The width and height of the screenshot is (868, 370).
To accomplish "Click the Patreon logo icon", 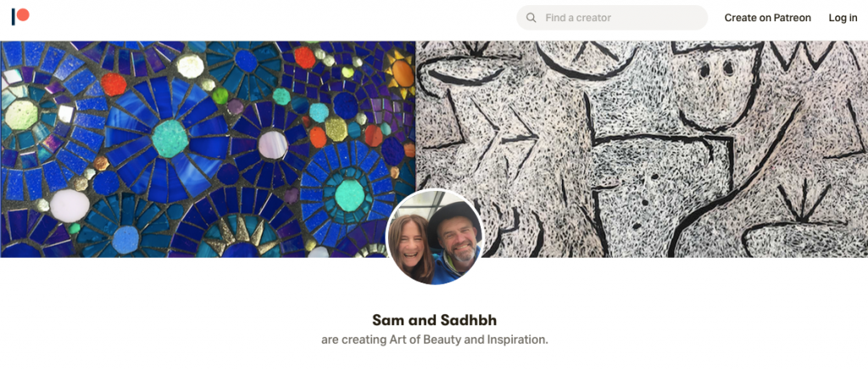I will tap(20, 17).
